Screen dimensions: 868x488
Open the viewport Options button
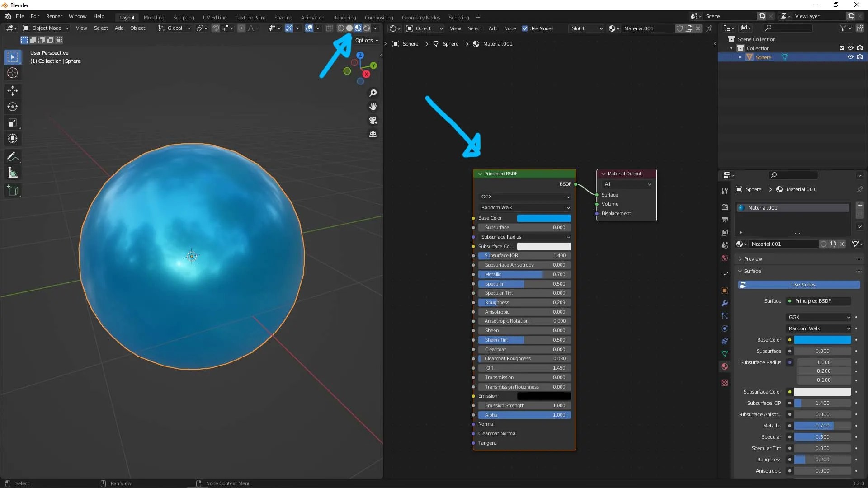point(367,40)
